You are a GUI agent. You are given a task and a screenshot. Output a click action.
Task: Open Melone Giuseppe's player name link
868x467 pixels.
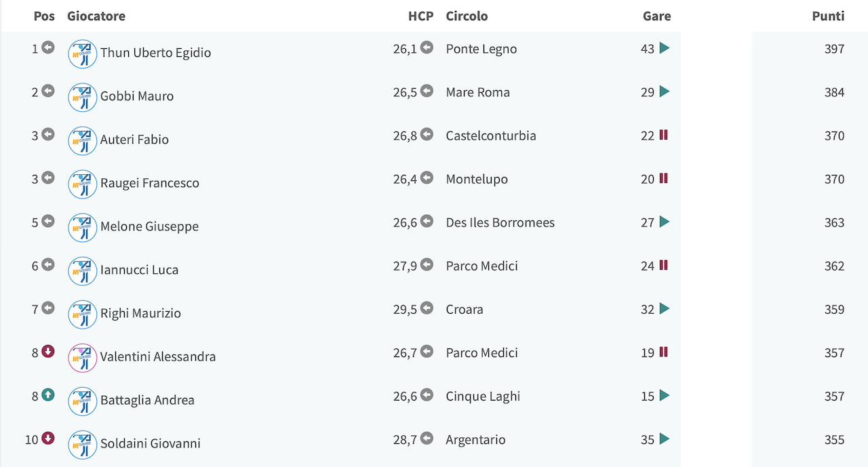coord(149,226)
